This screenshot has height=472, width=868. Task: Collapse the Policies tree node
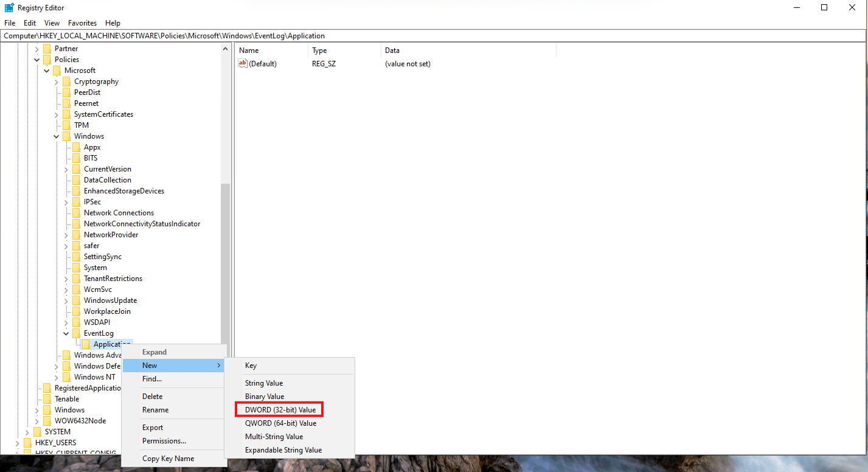(x=37, y=60)
